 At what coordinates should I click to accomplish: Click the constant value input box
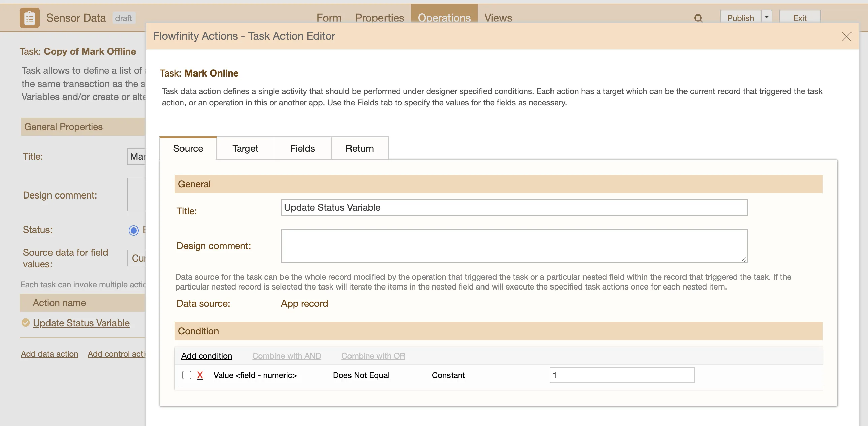pyautogui.click(x=622, y=375)
